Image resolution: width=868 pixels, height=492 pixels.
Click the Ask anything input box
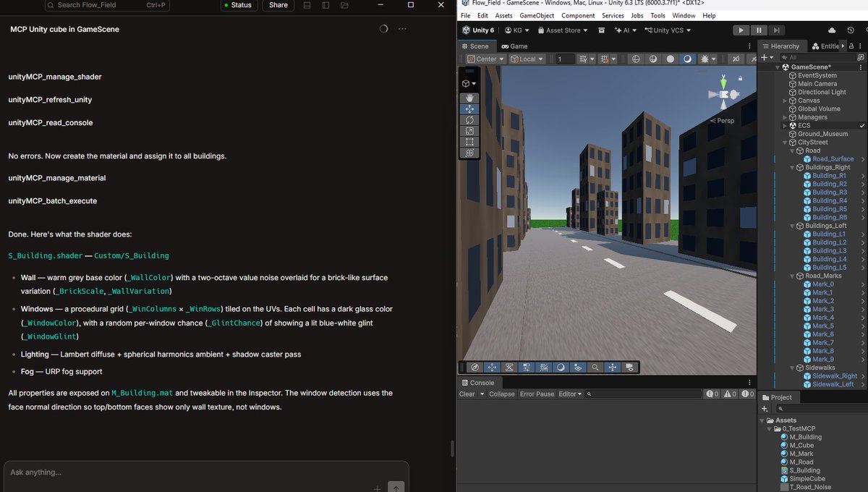pos(206,472)
